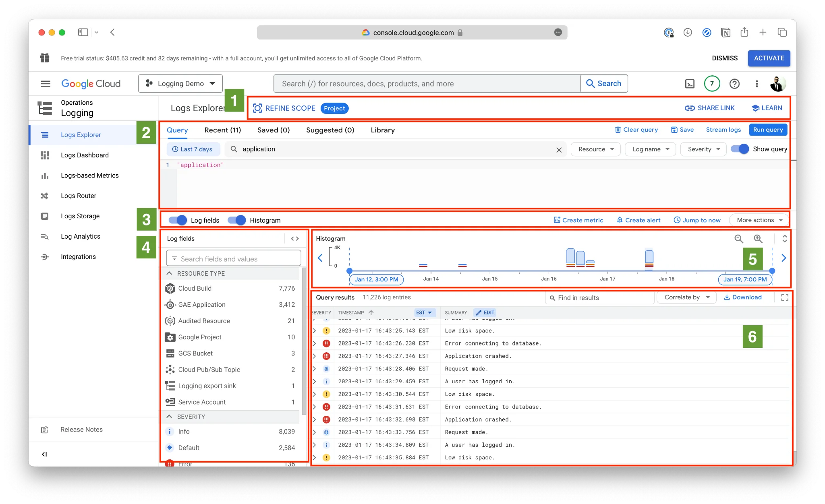Viewport: 825px width, 504px height.
Task: Select Logs Router in the sidebar
Action: pos(79,196)
